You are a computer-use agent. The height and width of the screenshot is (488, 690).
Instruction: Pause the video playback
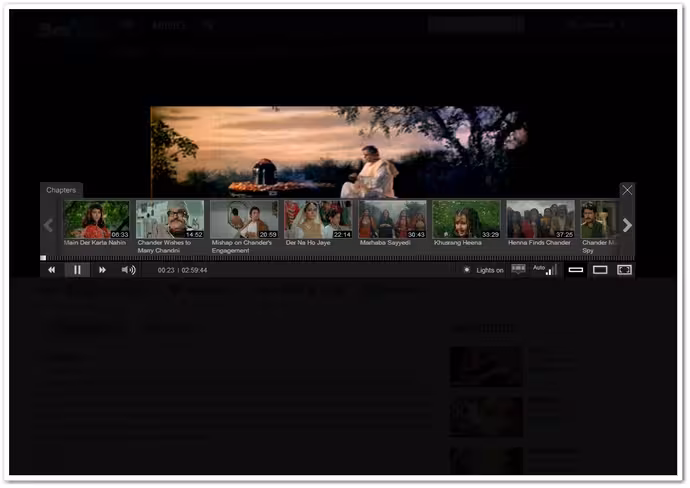[77, 270]
